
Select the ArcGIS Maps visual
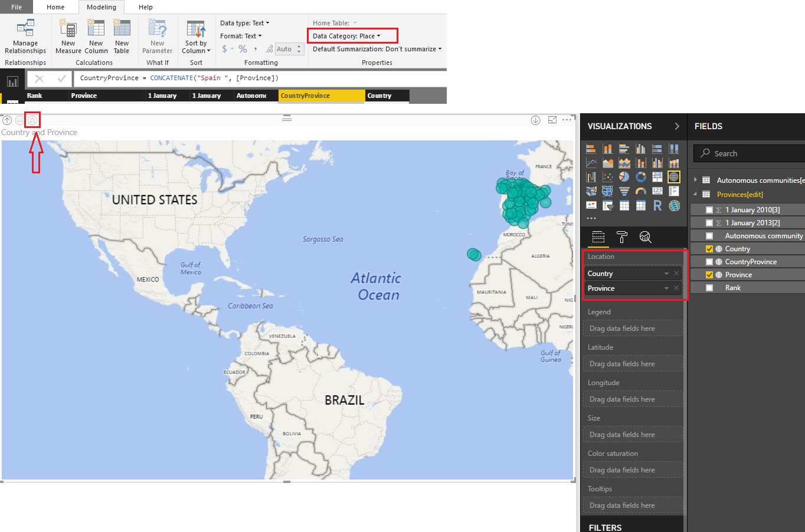pos(674,205)
